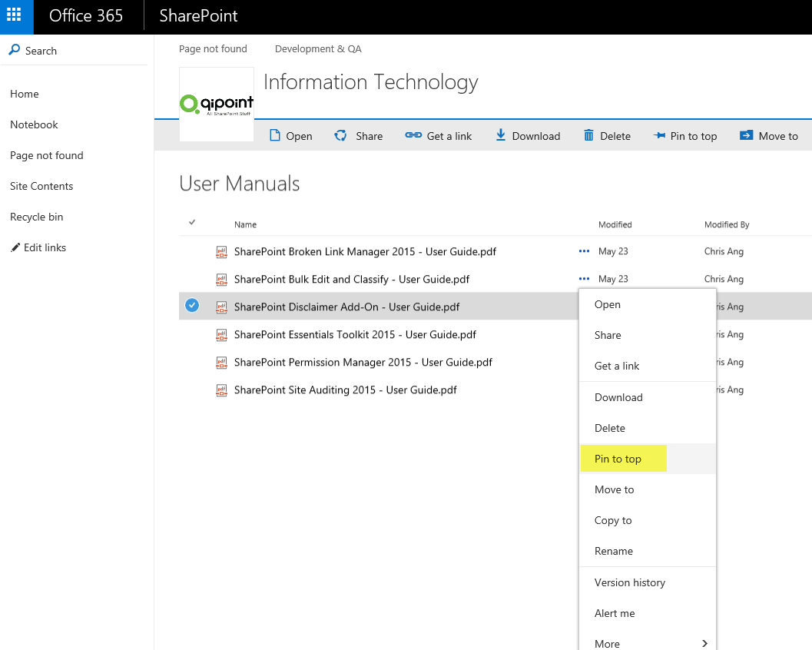Select Version history from the context menu
Image resolution: width=812 pixels, height=650 pixels.
[629, 582]
